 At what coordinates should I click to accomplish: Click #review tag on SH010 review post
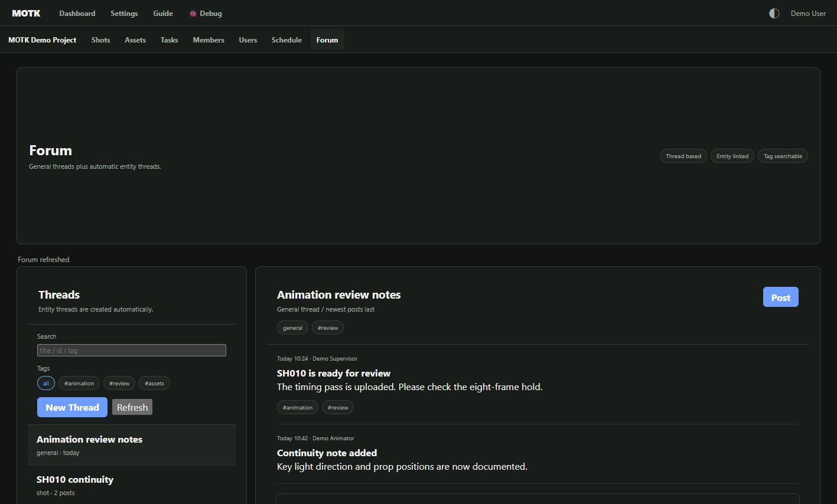(x=338, y=407)
